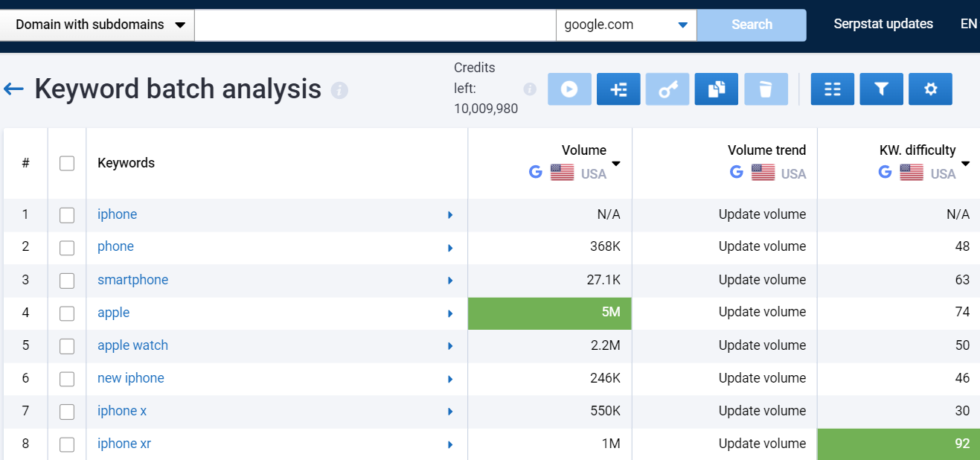Click the 10,009,980 credits value

point(486,109)
